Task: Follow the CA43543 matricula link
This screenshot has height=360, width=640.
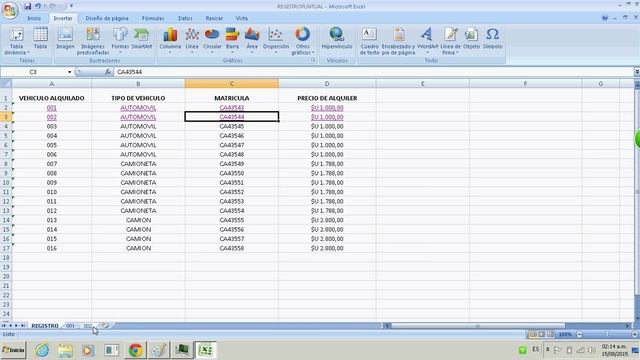Action: click(231, 108)
